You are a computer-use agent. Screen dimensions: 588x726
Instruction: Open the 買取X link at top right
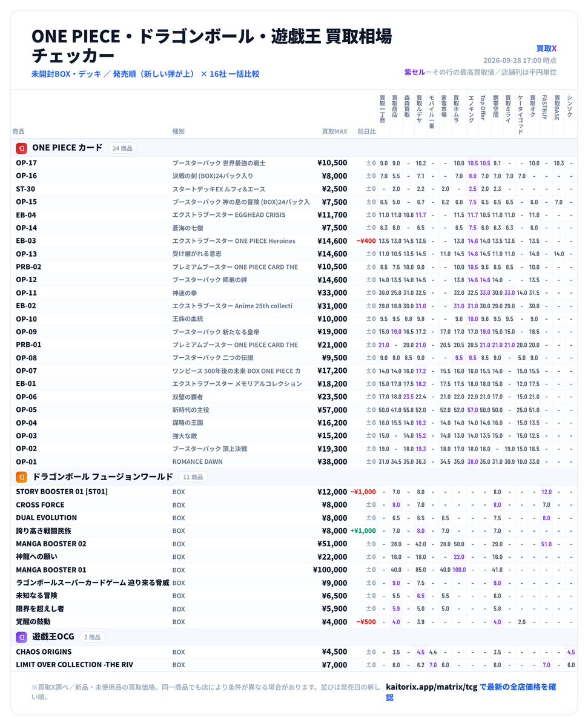pos(546,48)
